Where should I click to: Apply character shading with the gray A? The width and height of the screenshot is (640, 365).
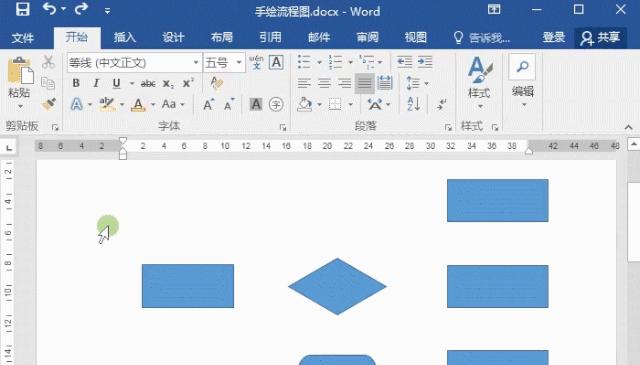pyautogui.click(x=256, y=105)
